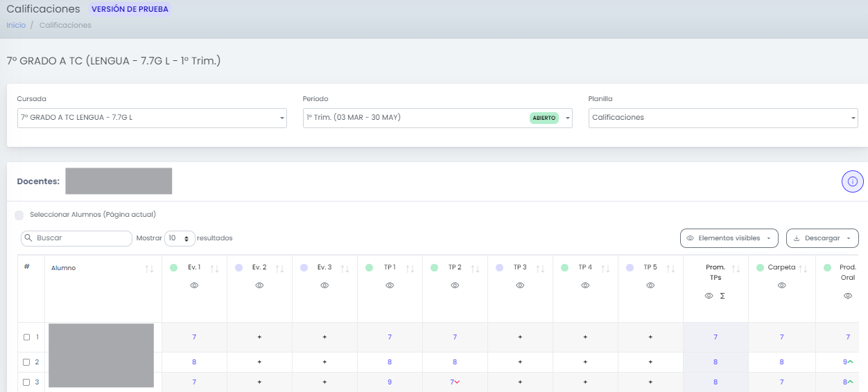The image size is (868, 392).
Task: Click green status dot of Ev. 1
Action: pyautogui.click(x=173, y=267)
